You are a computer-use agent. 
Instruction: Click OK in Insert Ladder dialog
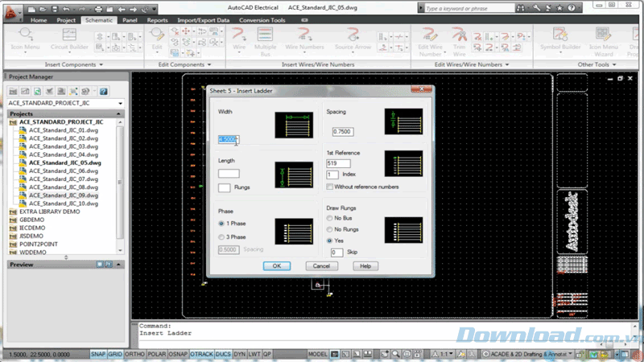pyautogui.click(x=277, y=266)
